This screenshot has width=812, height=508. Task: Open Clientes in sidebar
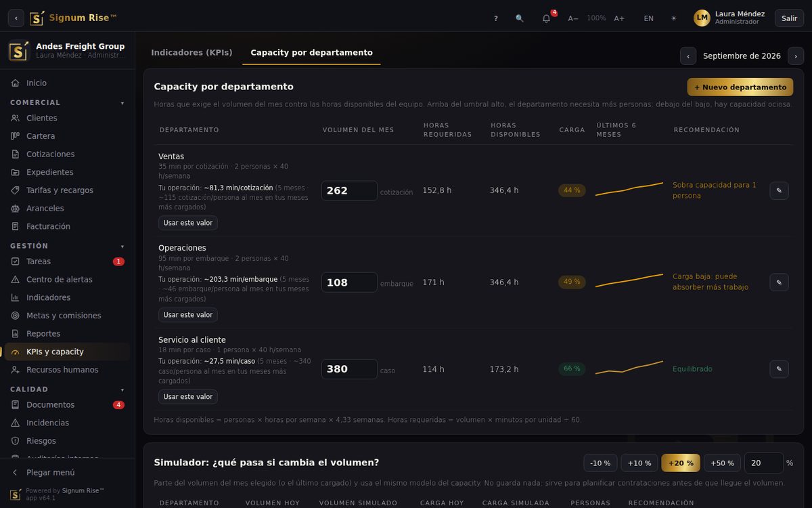(x=68, y=118)
